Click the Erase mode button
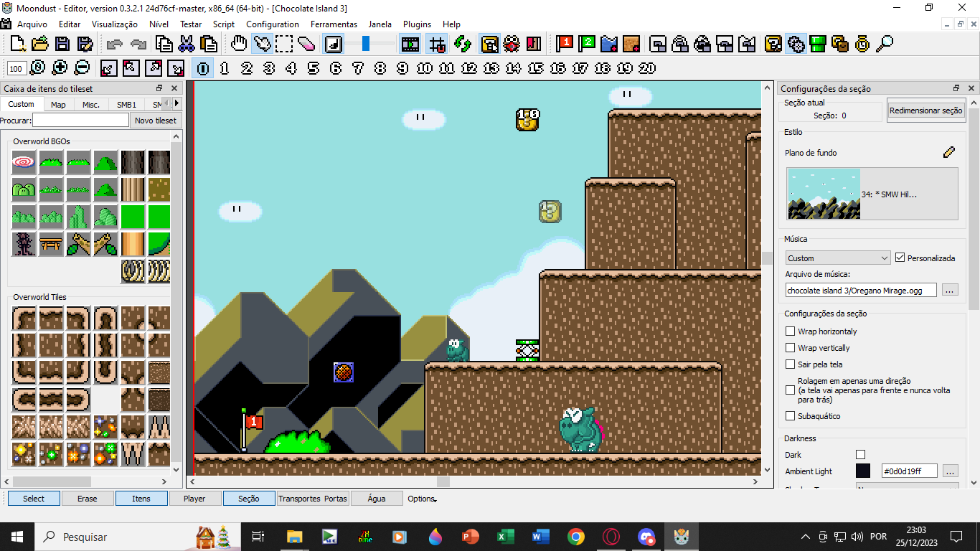Screen dimensions: 980x551 88,499
